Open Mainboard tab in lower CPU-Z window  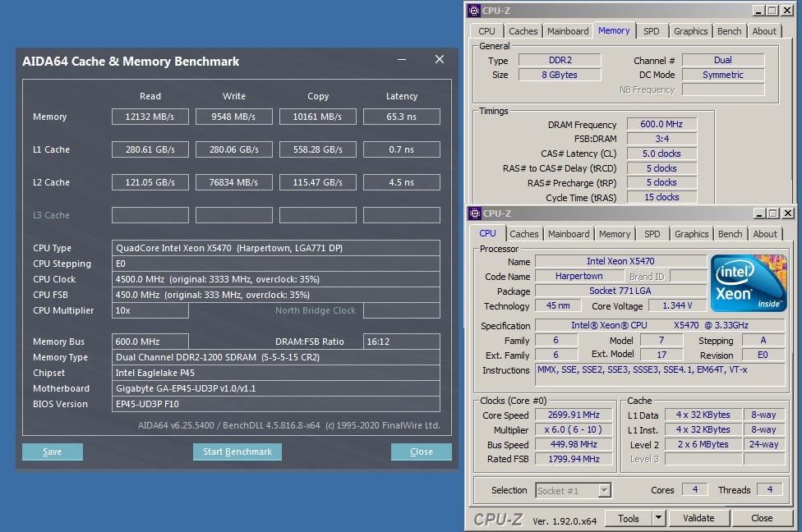pyautogui.click(x=569, y=234)
